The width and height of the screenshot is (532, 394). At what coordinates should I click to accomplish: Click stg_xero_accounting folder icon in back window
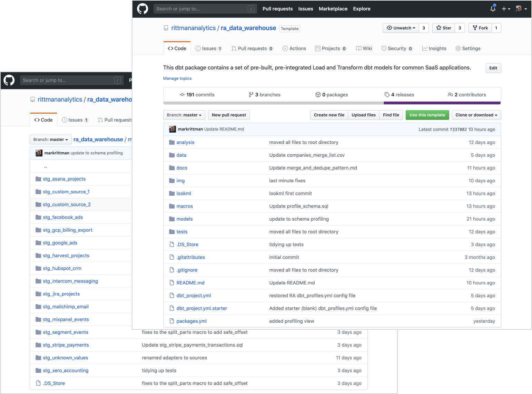pyautogui.click(x=38, y=371)
